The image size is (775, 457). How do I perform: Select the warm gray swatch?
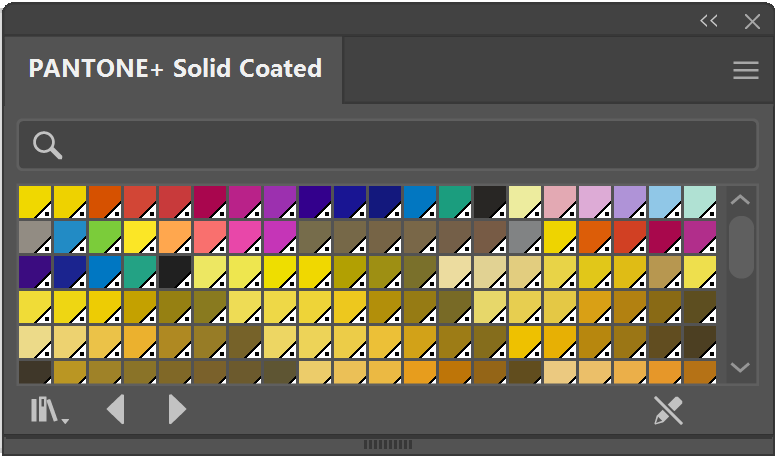coord(35,237)
